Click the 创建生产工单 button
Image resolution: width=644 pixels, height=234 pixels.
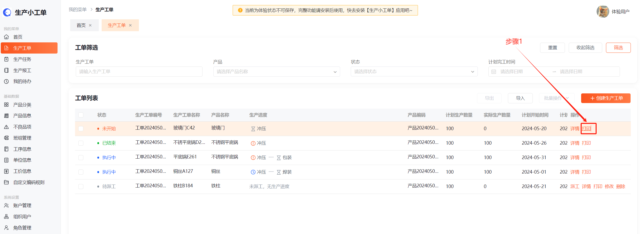(x=605, y=98)
